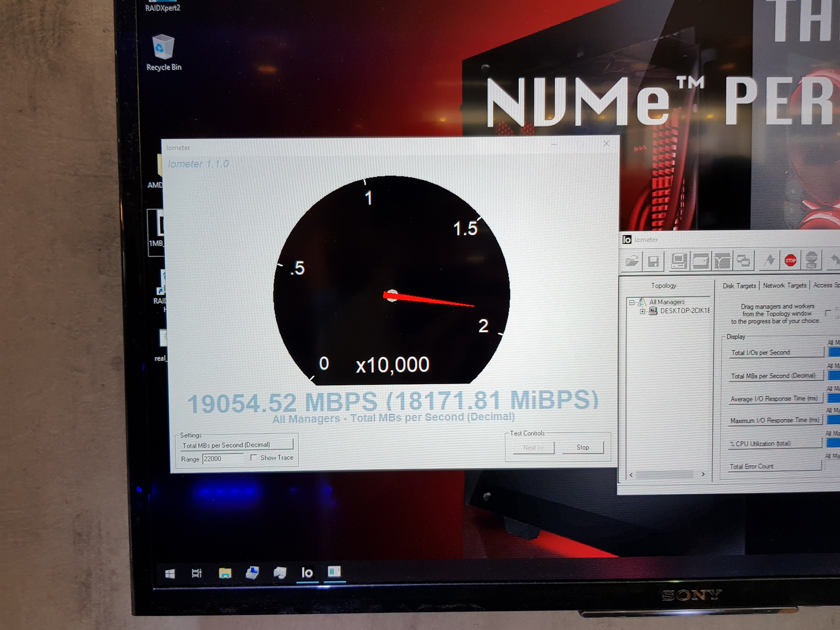Viewport: 840px width, 630px height.
Task: Click the Open test configuration file icon
Action: click(632, 260)
